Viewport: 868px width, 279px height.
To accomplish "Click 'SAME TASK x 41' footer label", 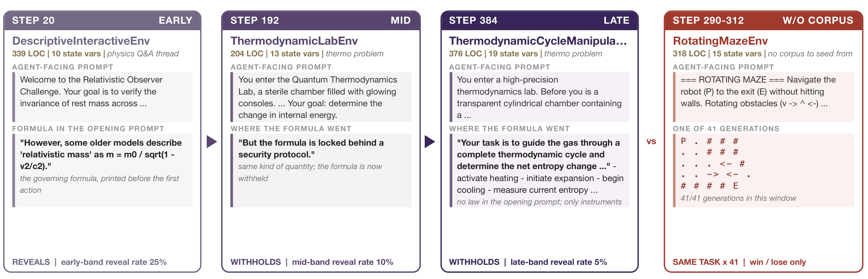I will click(x=705, y=262).
